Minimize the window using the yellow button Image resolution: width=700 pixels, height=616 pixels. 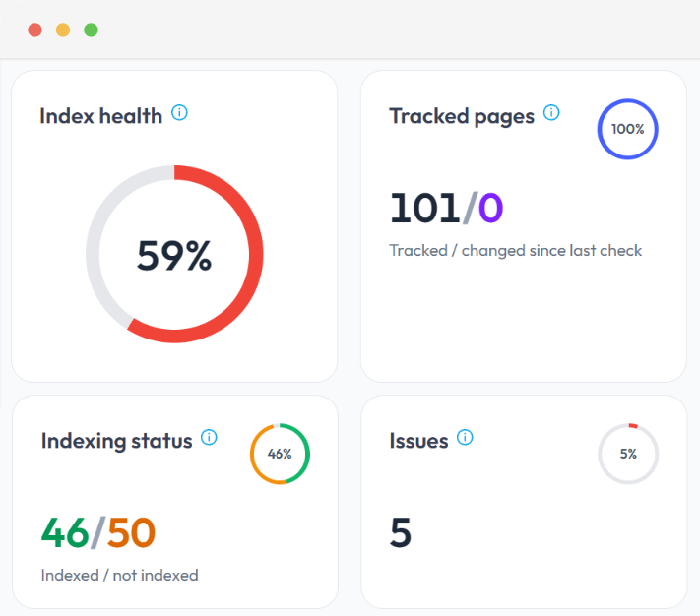(x=63, y=30)
